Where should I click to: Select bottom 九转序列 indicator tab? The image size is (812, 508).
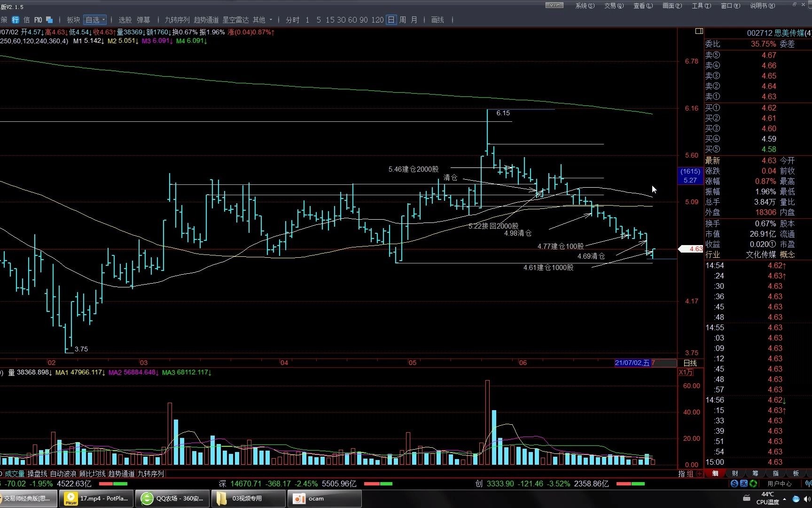click(x=150, y=474)
